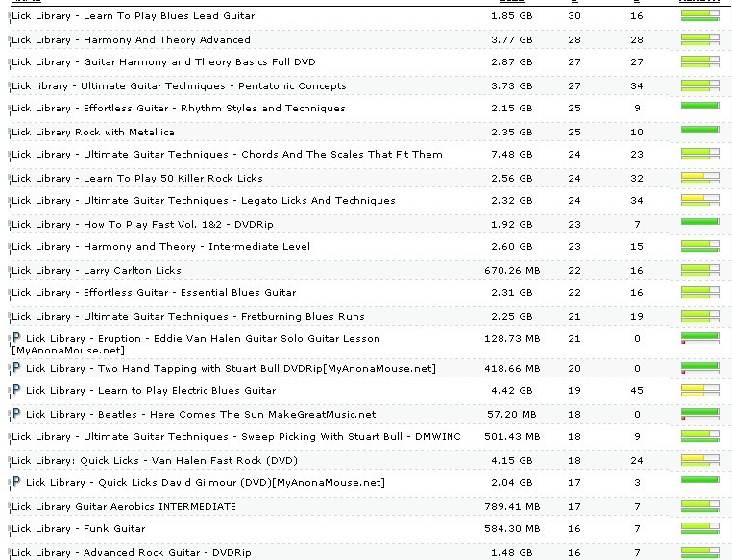Click the 128.73 MB size value

[x=512, y=338]
